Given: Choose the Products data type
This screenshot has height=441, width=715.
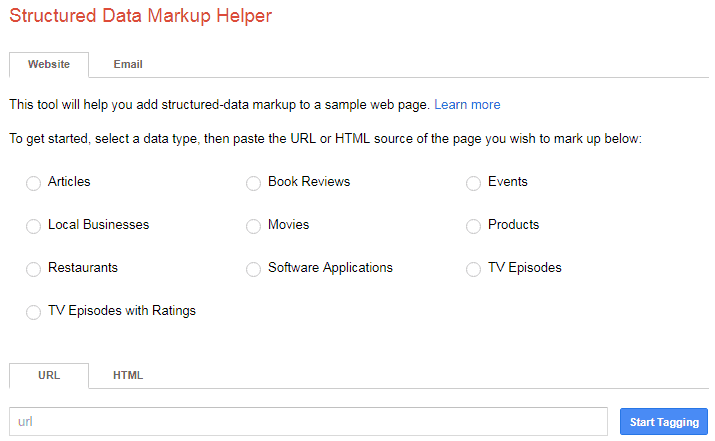Looking at the screenshot, I should tap(473, 226).
